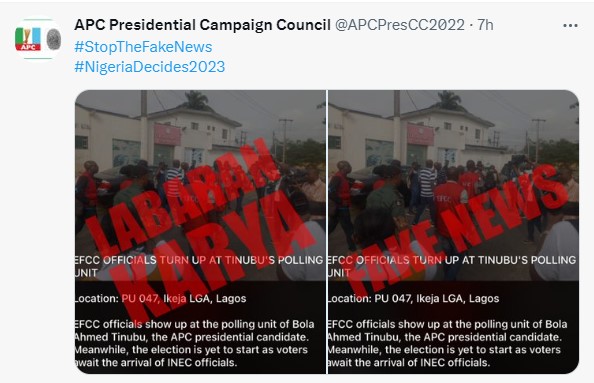Click the fingerprint graphic in the avatar

tap(53, 39)
